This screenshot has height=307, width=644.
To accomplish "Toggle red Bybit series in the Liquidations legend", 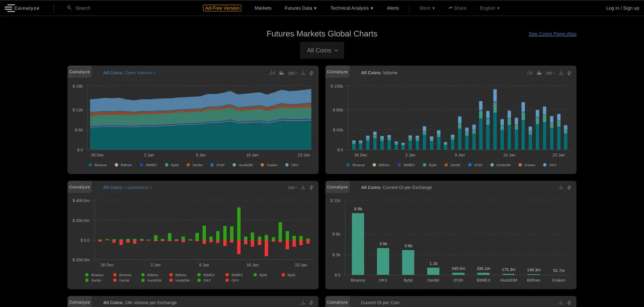I will coord(289,275).
